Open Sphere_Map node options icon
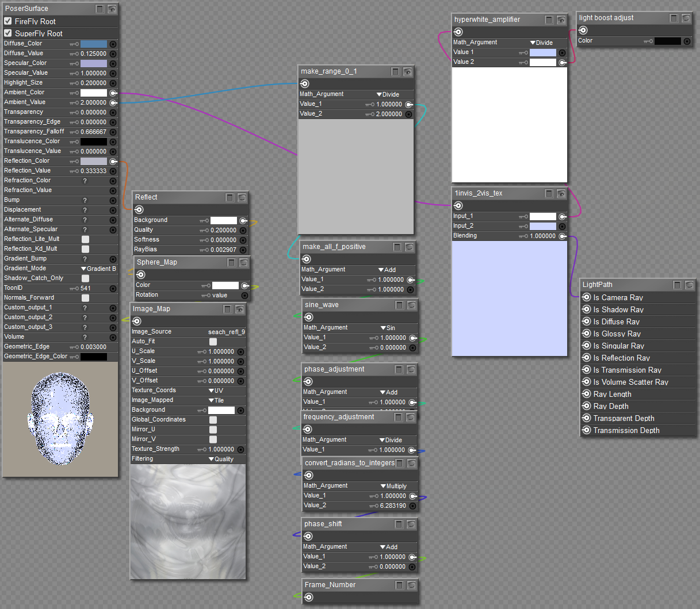 pos(232,263)
